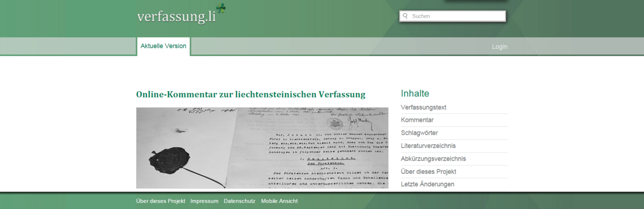
Task: Open the Online-Kommentar zur liechtensteinischen Verfassung heading
Action: click(250, 94)
